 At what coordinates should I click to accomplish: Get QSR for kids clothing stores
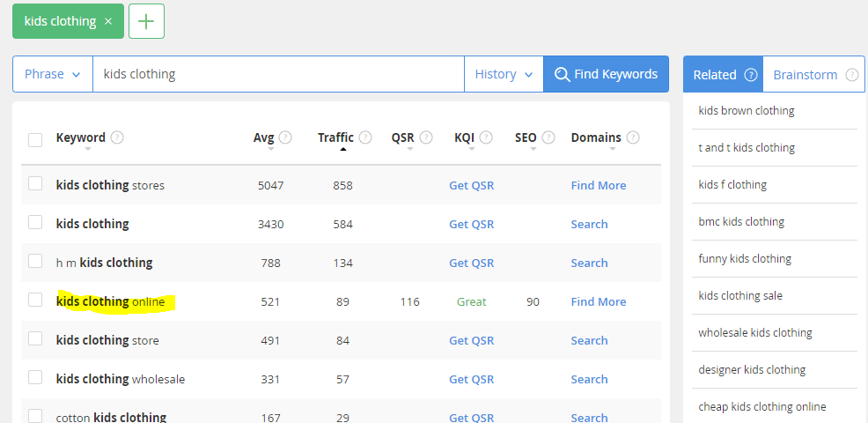point(471,185)
